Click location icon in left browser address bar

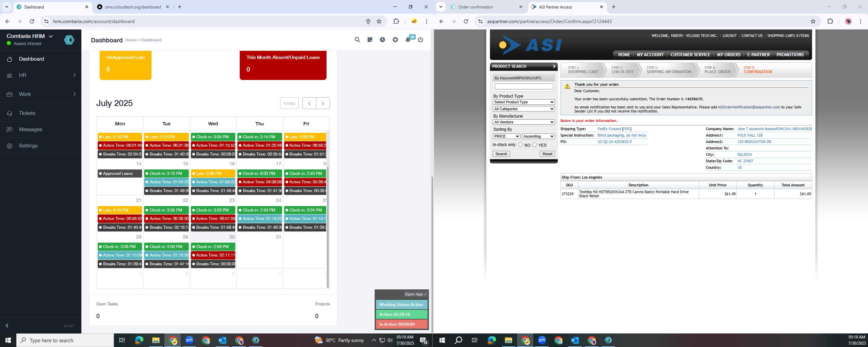coord(368,21)
